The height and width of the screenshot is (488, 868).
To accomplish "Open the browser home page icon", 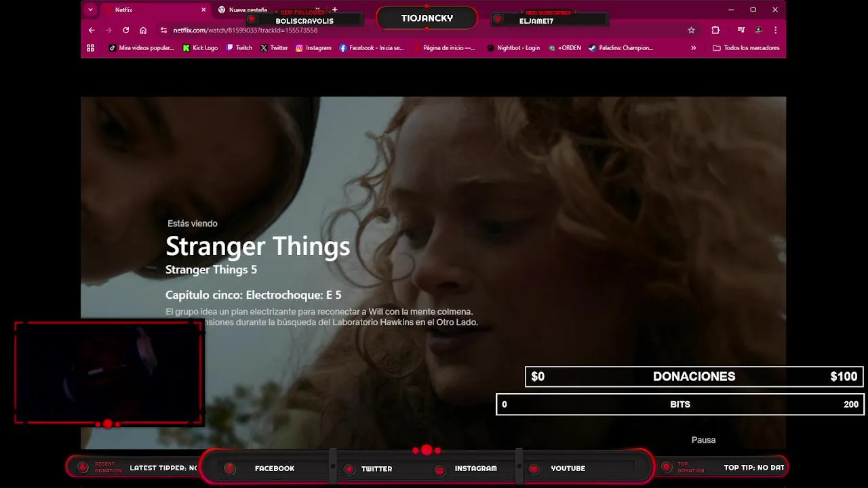I will [143, 30].
